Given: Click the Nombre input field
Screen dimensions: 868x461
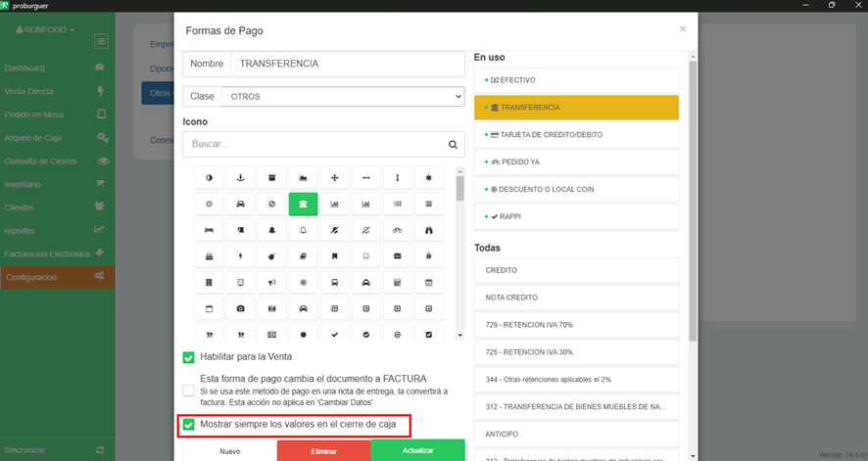Looking at the screenshot, I should 347,64.
